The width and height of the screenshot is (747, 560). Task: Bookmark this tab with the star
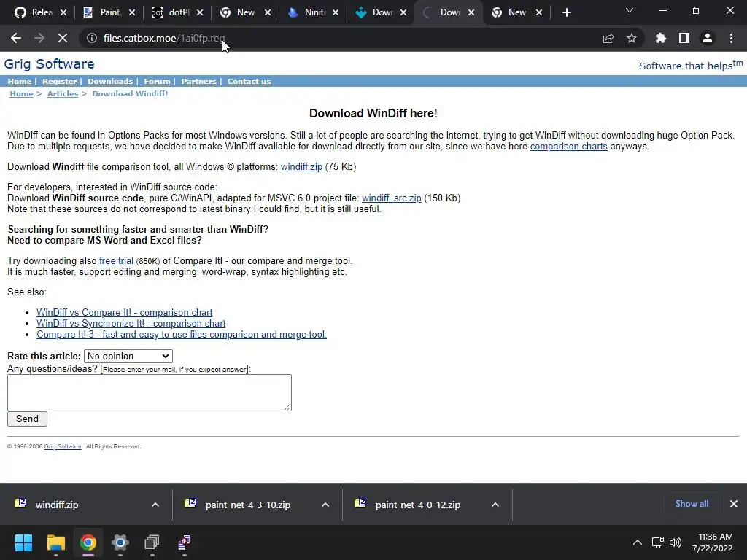coord(632,38)
